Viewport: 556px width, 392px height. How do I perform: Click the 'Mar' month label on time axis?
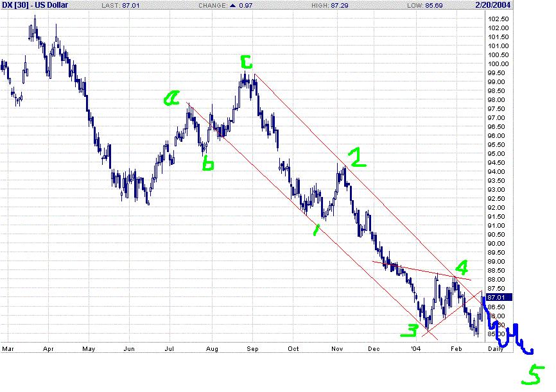pos(8,349)
